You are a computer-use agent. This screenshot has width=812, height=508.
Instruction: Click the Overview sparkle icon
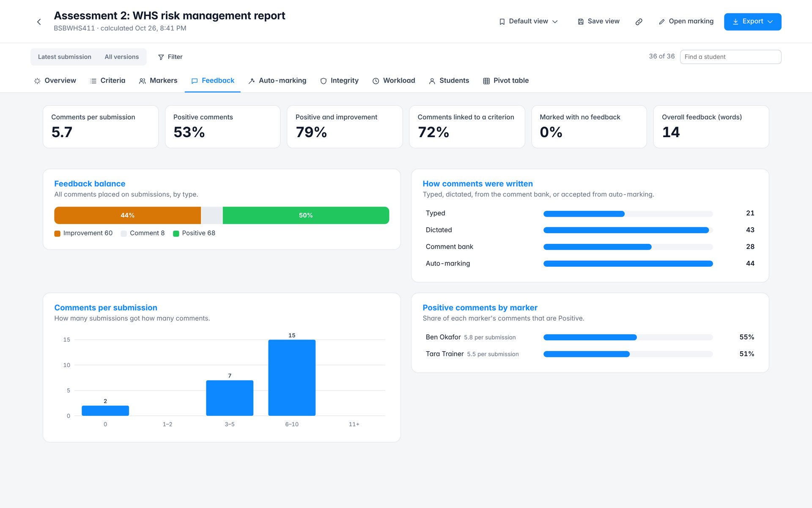(x=37, y=81)
